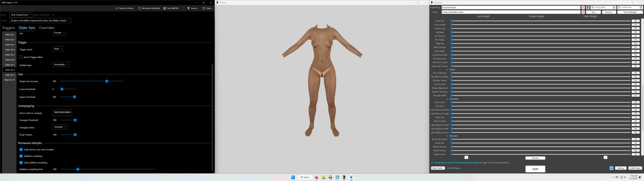Switch to the Overrides tab
The width and height of the screenshot is (644, 181).
click(47, 28)
